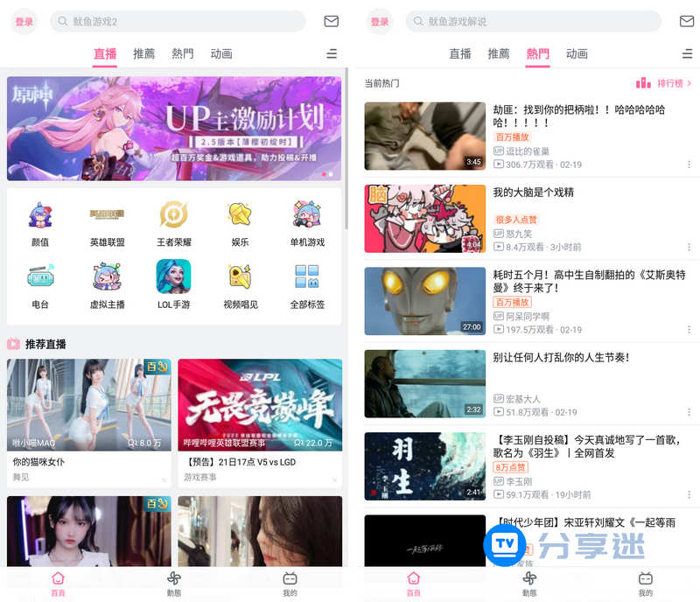
Task: Play the 我的大脑是个戏精 video thumbnail
Action: (424, 219)
